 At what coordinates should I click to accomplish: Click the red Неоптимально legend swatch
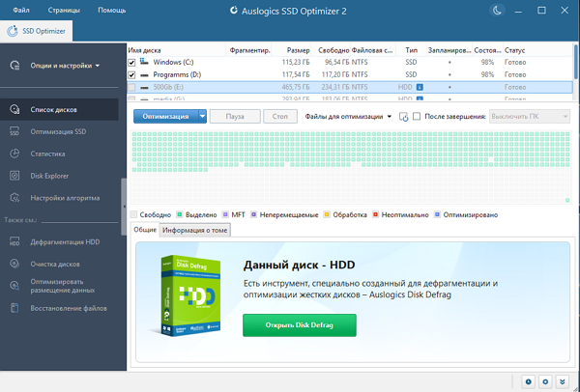click(375, 214)
